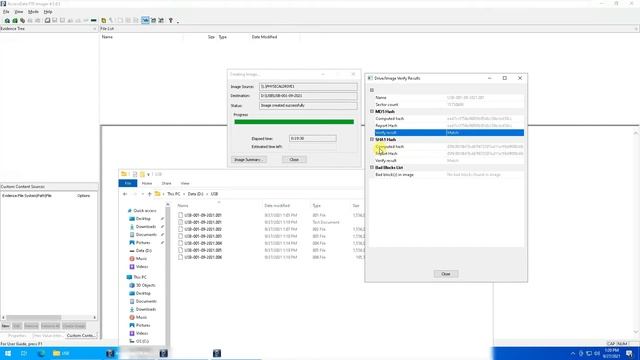Viewport: 640px width, 360px height.
Task: Click Close in the Creating Image dialog
Action: (x=294, y=160)
